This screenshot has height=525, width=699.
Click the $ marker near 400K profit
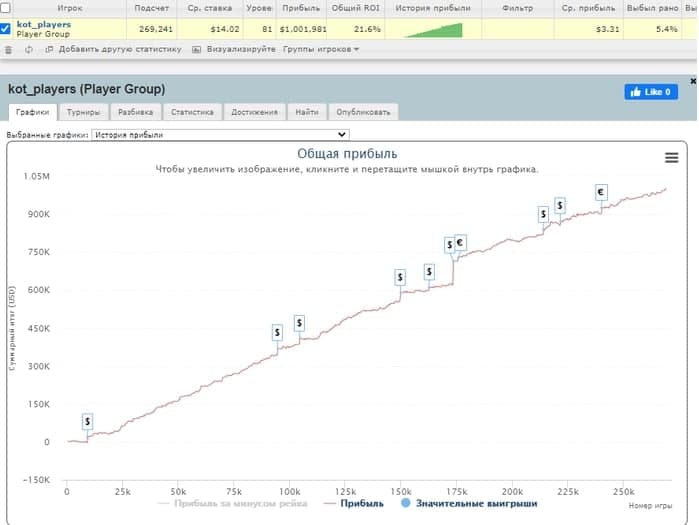point(300,323)
